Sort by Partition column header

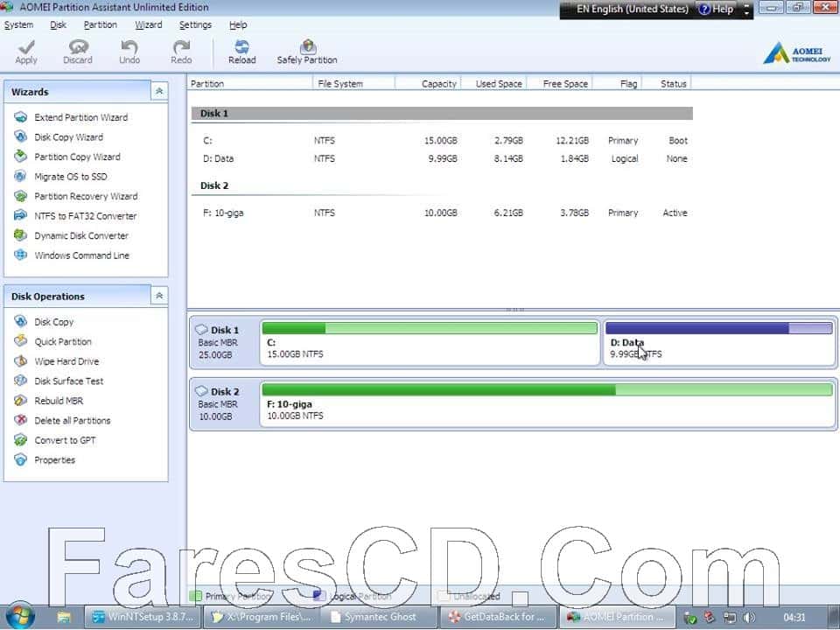pos(249,84)
